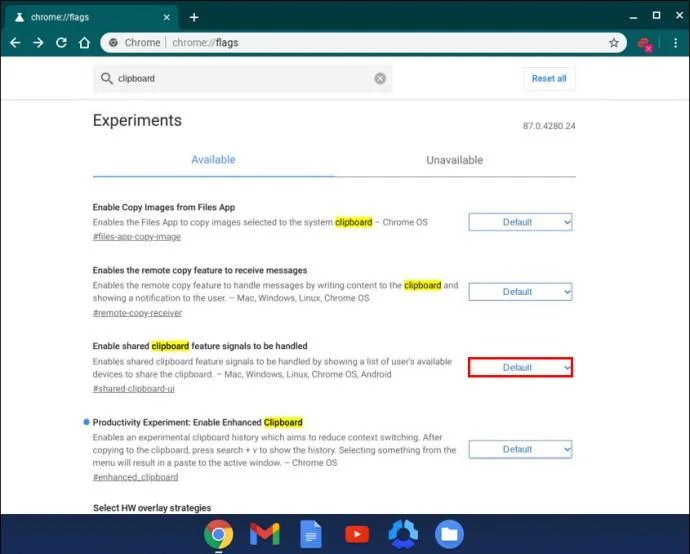Open the red extension icon in toolbar
Image resolution: width=690 pixels, height=554 pixels.
click(645, 44)
